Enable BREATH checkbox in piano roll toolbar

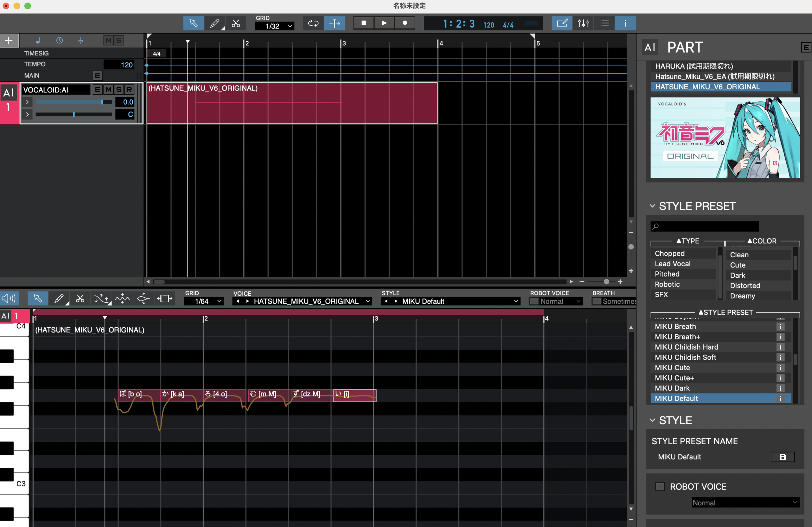(x=596, y=301)
